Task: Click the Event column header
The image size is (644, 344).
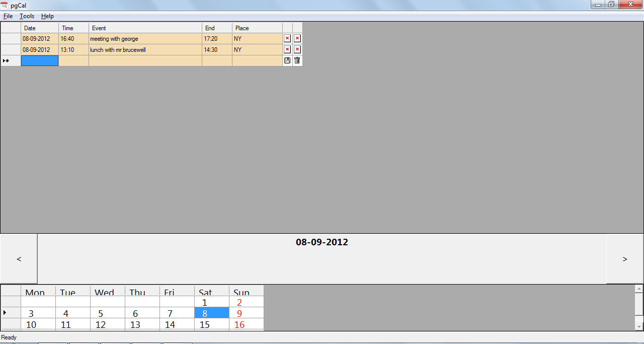Action: pyautogui.click(x=145, y=28)
